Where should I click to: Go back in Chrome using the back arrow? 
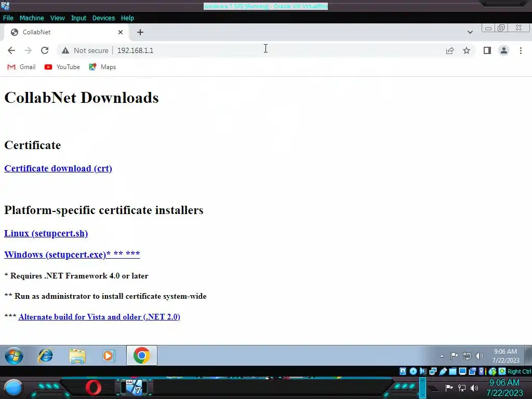(x=11, y=50)
